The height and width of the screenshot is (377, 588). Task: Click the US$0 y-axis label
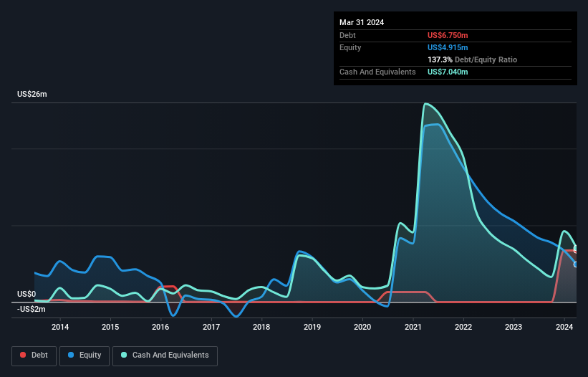click(26, 294)
